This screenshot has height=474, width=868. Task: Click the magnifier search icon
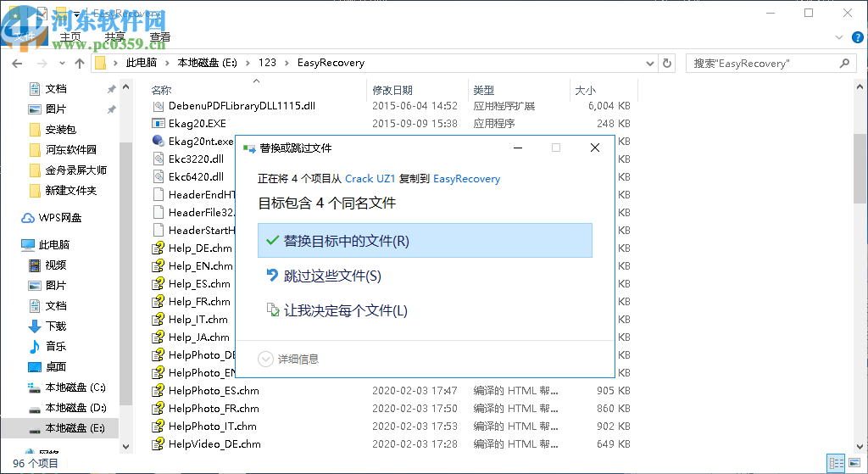click(x=845, y=63)
